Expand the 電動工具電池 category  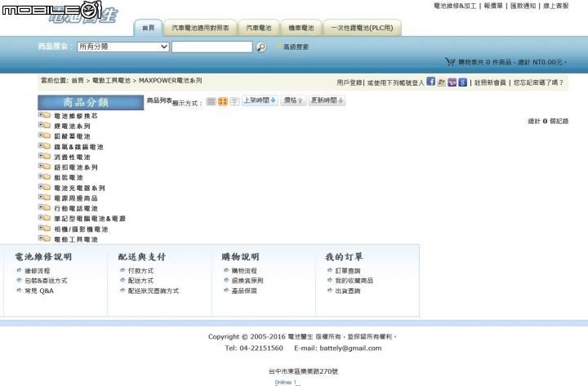(x=41, y=238)
